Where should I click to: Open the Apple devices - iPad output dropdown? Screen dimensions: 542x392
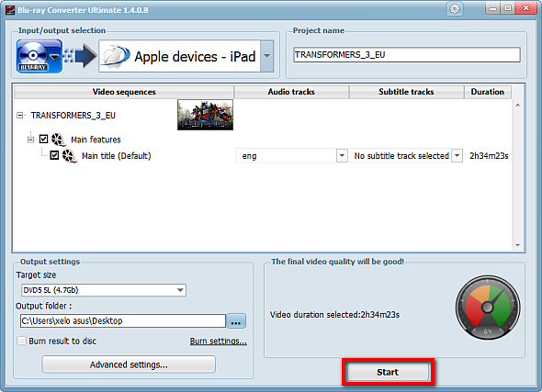(266, 56)
